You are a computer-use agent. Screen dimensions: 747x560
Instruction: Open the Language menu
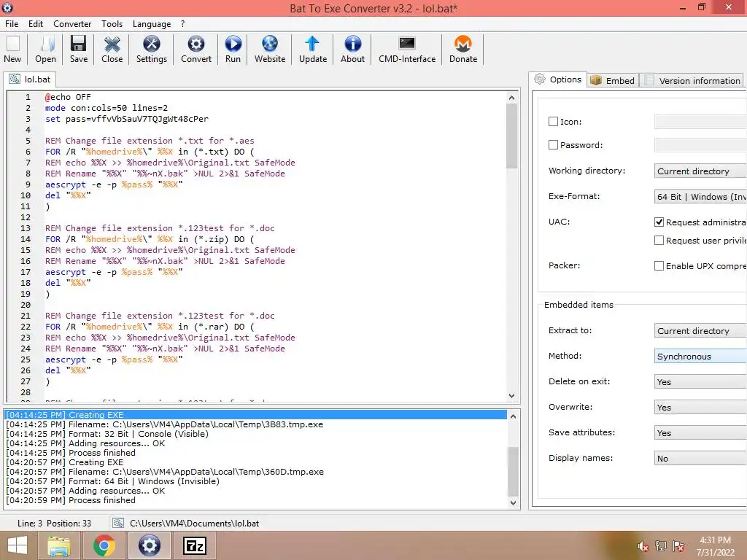(152, 24)
